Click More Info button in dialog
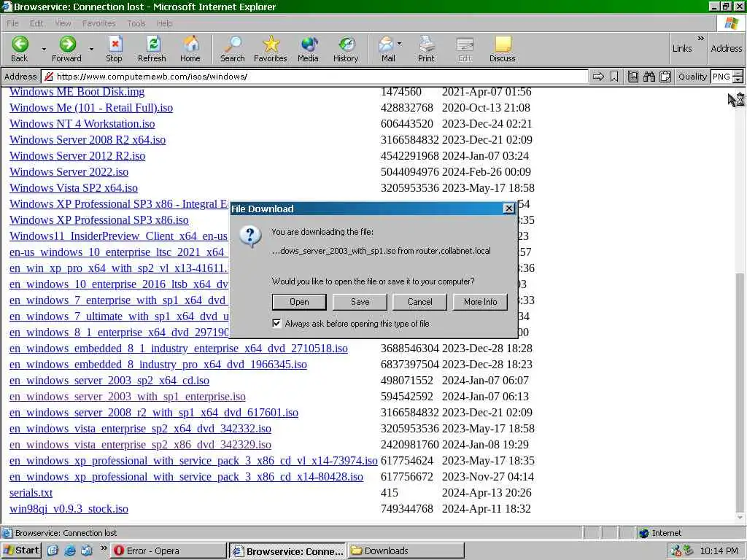Image resolution: width=747 pixels, height=560 pixels. [480, 302]
